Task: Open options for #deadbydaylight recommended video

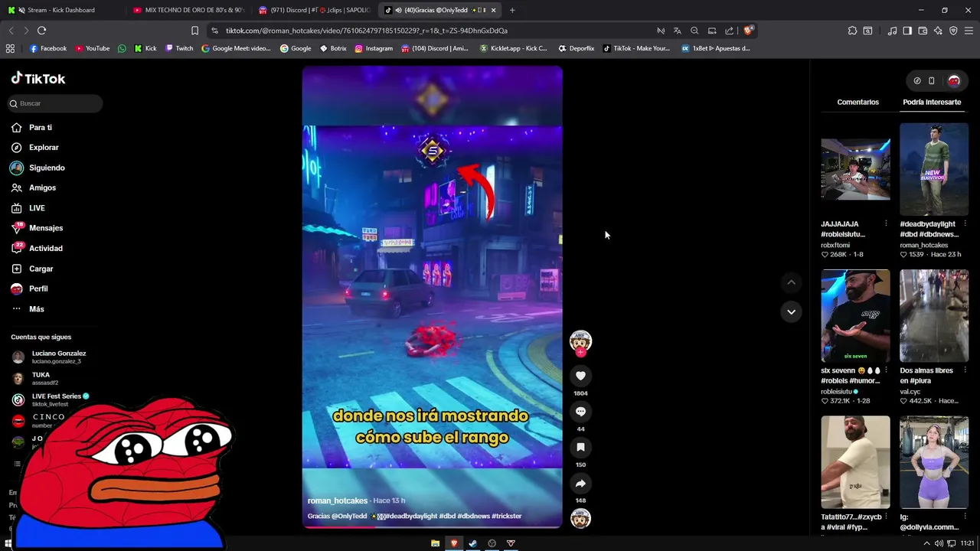Action: point(965,224)
